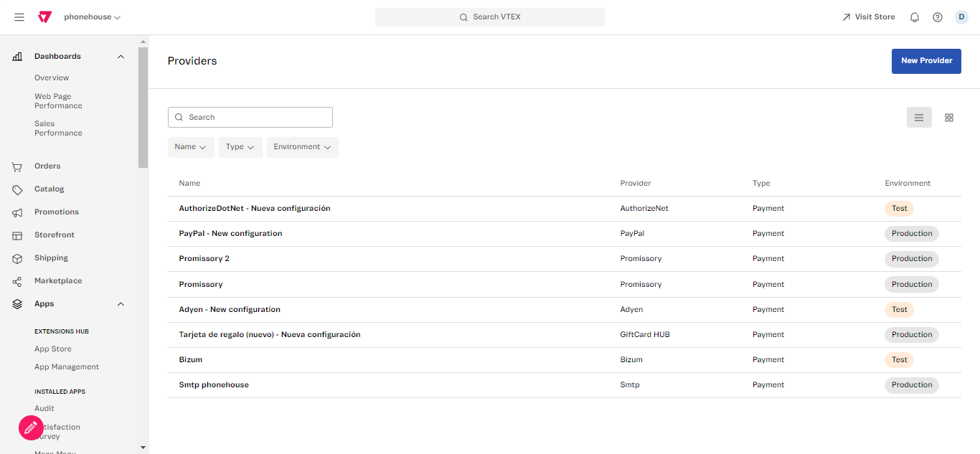Screen dimensions: 980x454
Task: Open Promissory 2 provider
Action: pyautogui.click(x=204, y=259)
